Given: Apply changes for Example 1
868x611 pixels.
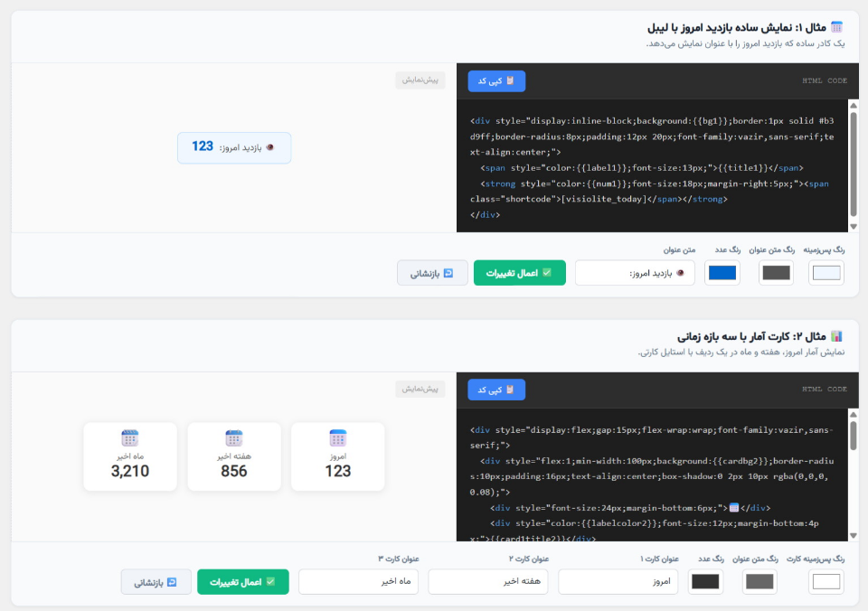Looking at the screenshot, I should point(519,273).
